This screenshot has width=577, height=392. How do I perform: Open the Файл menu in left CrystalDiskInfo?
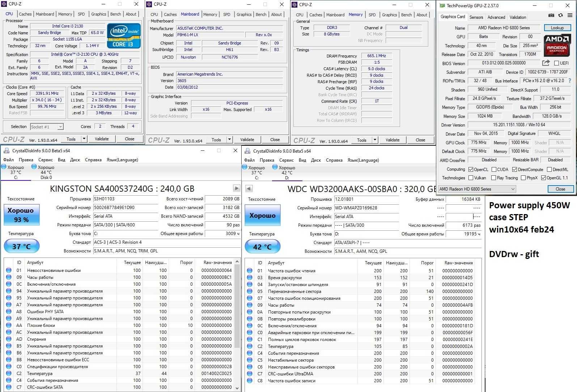(8, 159)
